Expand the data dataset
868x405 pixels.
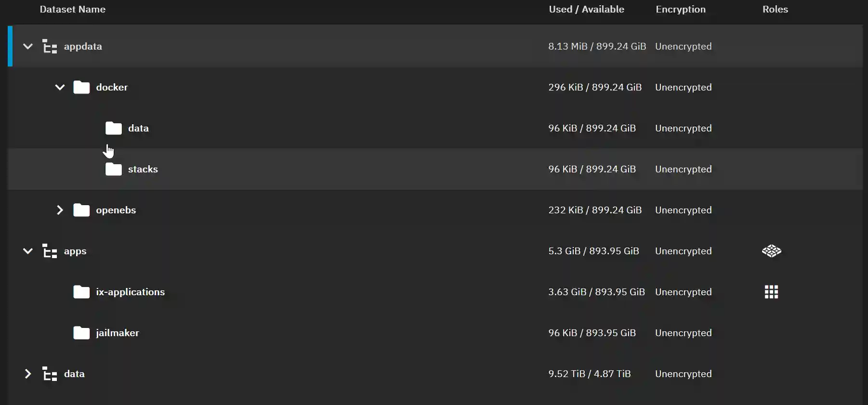[27, 374]
